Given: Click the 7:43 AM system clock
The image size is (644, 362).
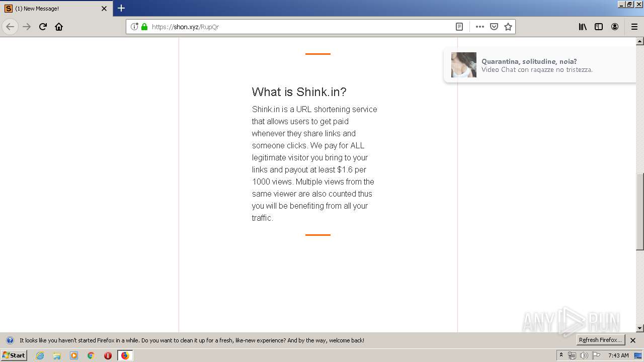Looking at the screenshot, I should click(x=618, y=355).
